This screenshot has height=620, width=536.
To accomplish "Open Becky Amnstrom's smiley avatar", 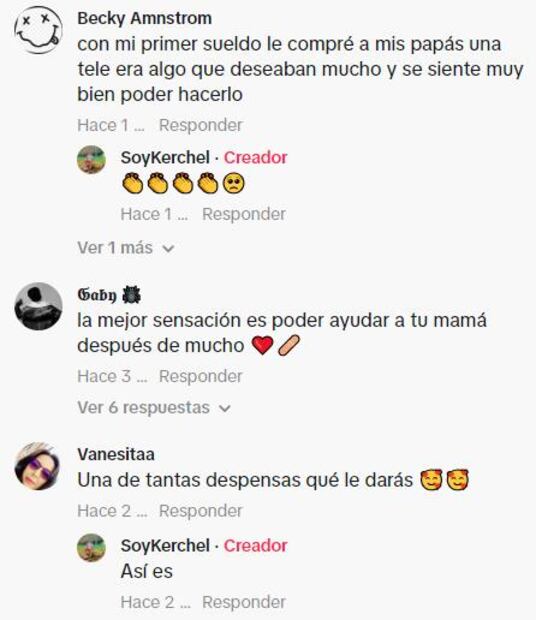I will point(38,30).
